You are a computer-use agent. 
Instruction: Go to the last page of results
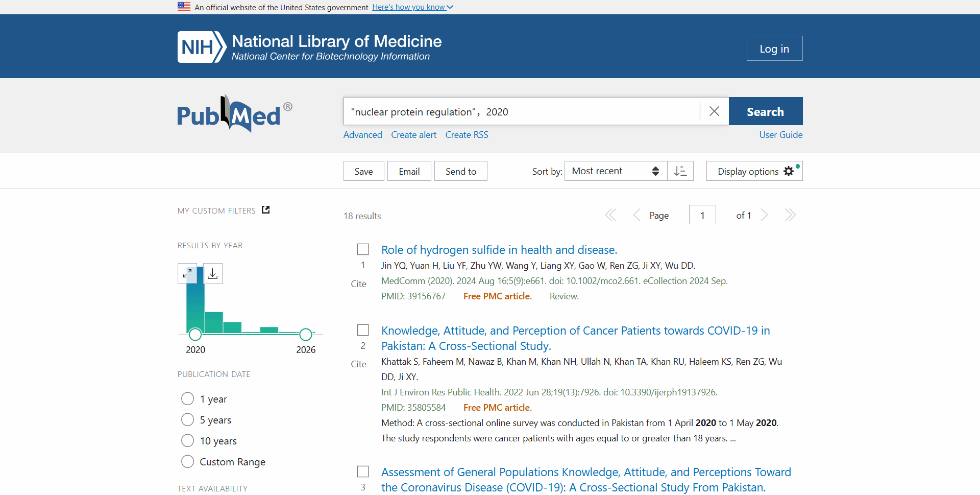pos(790,215)
